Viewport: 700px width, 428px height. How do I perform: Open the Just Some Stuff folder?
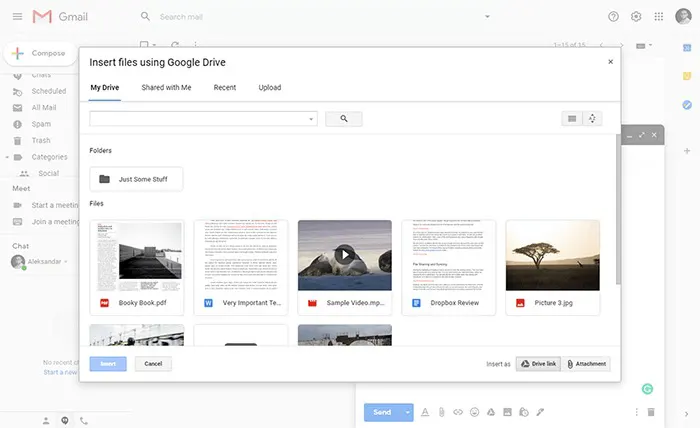click(136, 179)
